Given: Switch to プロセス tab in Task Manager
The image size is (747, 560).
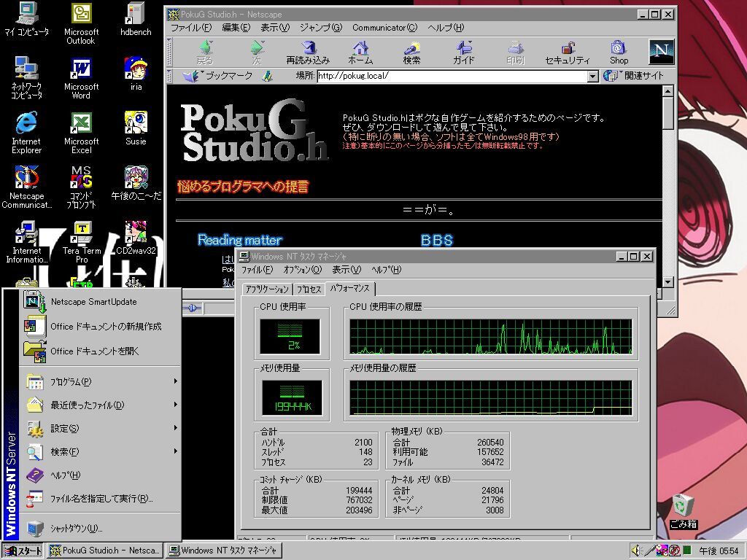Looking at the screenshot, I should click(x=309, y=289).
